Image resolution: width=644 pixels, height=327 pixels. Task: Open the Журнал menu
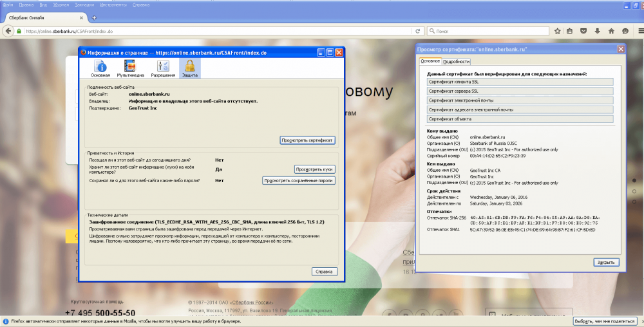[61, 5]
